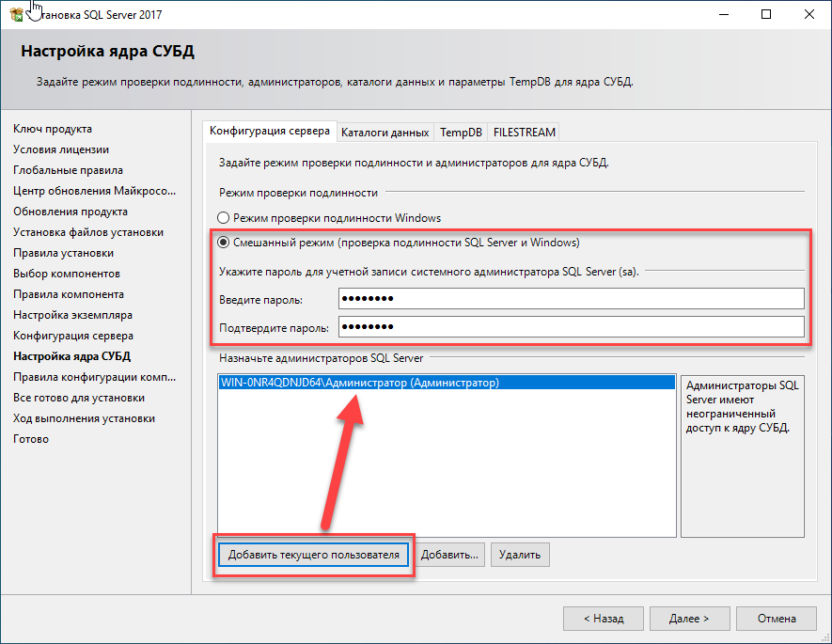The image size is (832, 644).
Task: Click the Подтвердите пароль confirmation field
Action: (x=571, y=327)
